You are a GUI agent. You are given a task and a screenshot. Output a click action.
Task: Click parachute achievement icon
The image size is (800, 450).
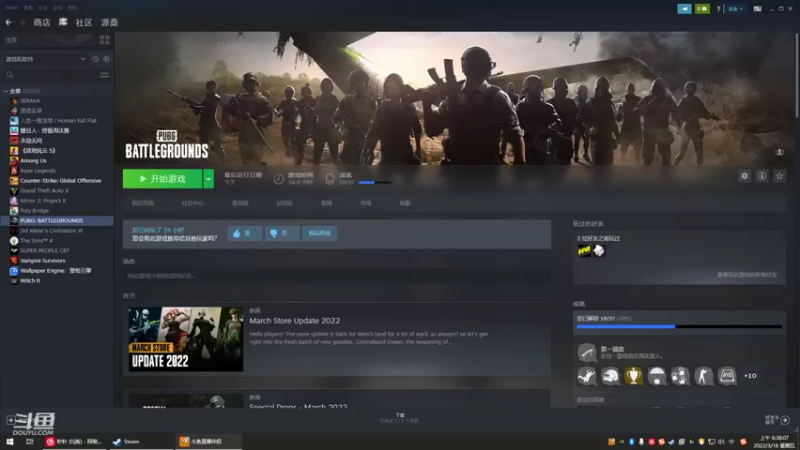coord(657,376)
